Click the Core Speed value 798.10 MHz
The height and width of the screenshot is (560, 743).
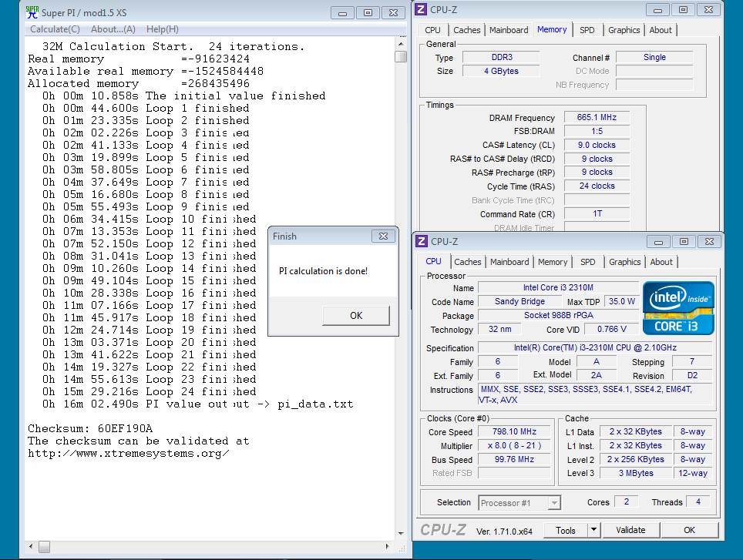point(514,431)
